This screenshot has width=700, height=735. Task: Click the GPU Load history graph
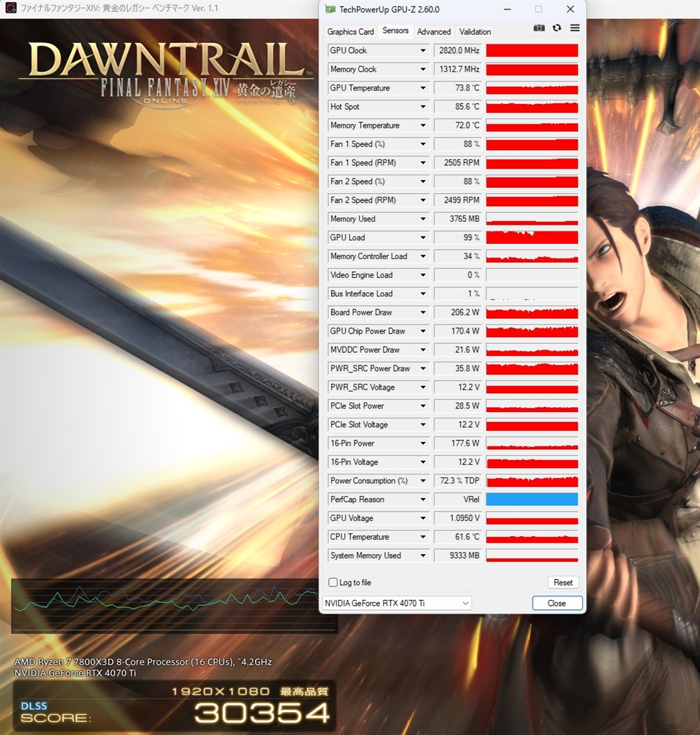point(532,238)
